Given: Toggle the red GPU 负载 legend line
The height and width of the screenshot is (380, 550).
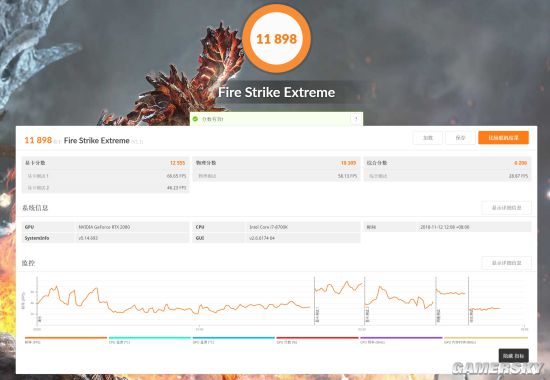Looking at the screenshot, I should click(x=317, y=340).
